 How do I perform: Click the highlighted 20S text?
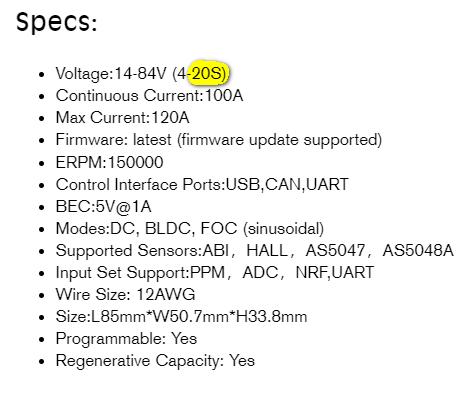pos(209,73)
